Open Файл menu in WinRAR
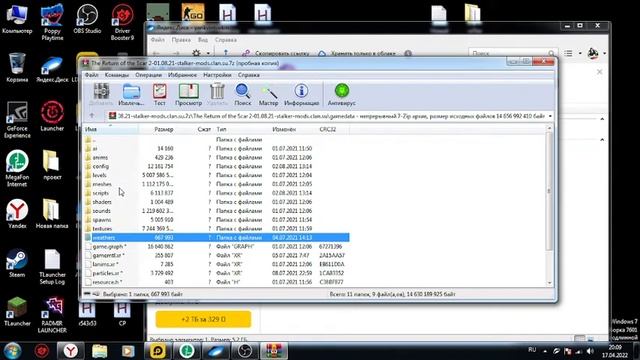The image size is (640, 360). click(x=91, y=75)
